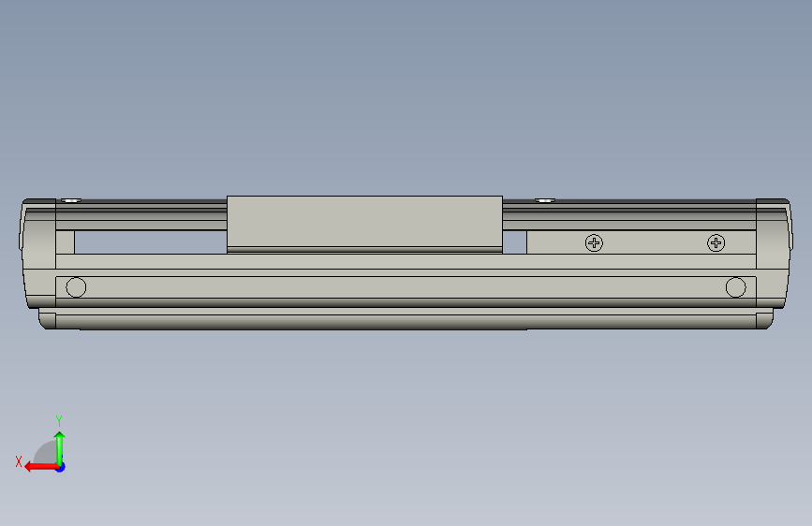
Task: Select the left Phillips screw head on the plate
Action: pos(594,242)
